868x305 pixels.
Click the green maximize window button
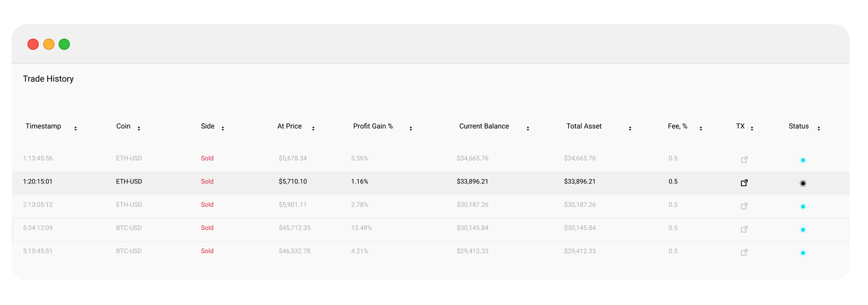coord(64,44)
